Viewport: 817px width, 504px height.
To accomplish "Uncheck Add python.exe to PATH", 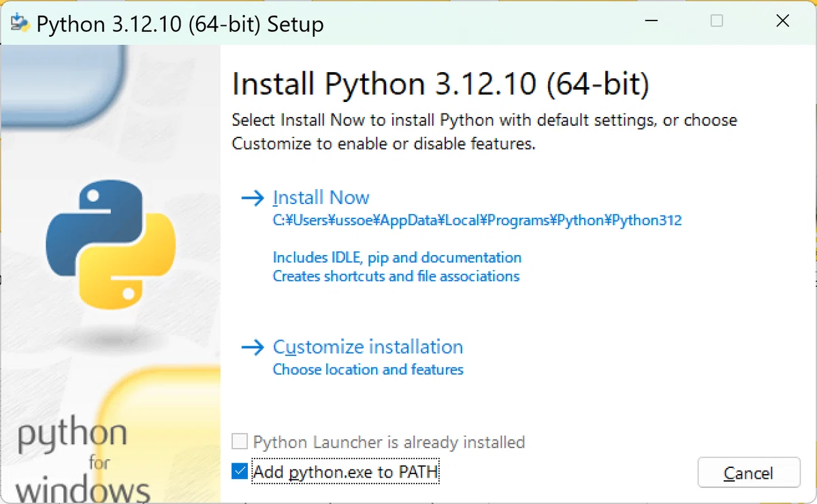I will point(240,471).
